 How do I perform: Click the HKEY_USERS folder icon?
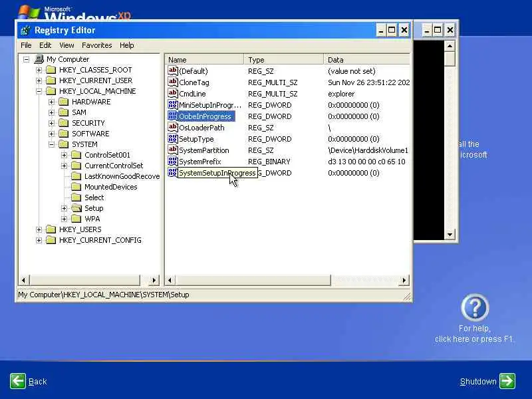(51, 229)
